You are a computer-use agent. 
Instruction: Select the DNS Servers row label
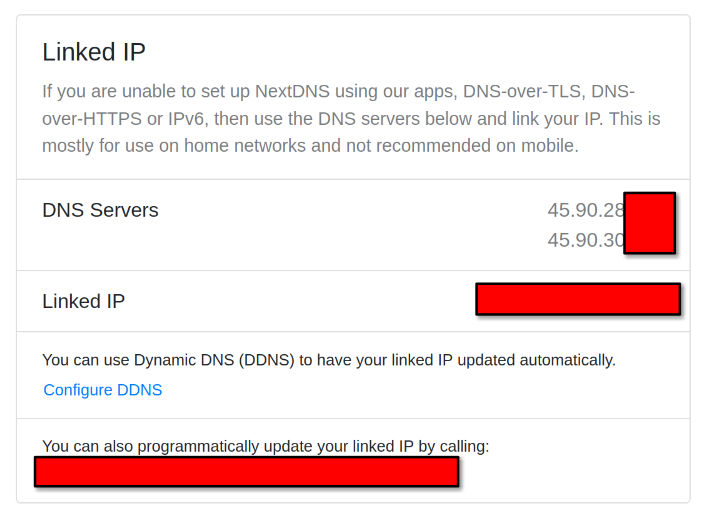click(100, 210)
